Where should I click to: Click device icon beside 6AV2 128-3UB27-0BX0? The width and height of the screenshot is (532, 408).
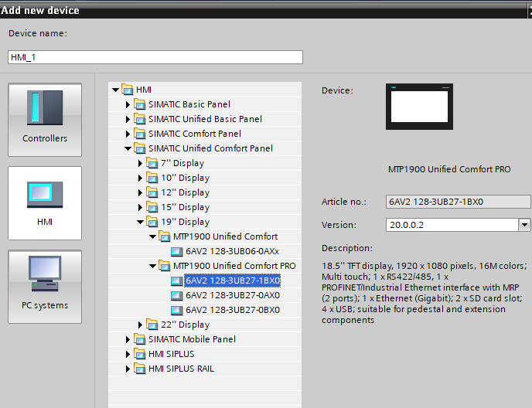176,310
